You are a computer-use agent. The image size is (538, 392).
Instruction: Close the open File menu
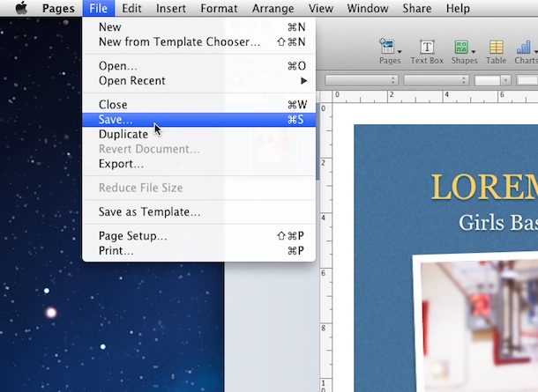point(98,8)
